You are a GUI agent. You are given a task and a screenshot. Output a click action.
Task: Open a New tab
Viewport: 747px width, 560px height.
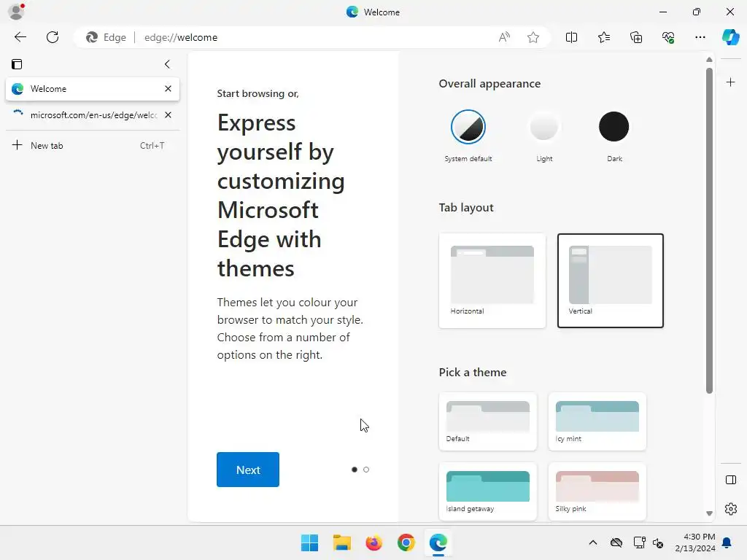(93, 145)
